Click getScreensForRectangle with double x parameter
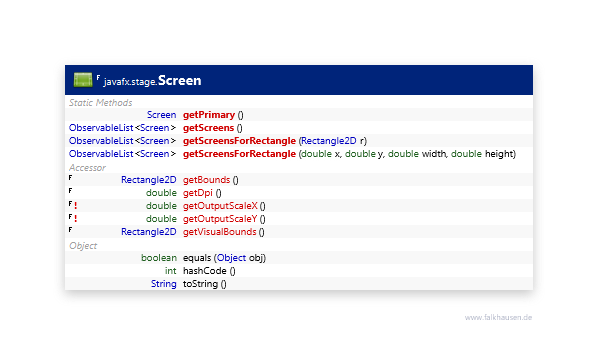Screen dimensions: 589x363 239,154
